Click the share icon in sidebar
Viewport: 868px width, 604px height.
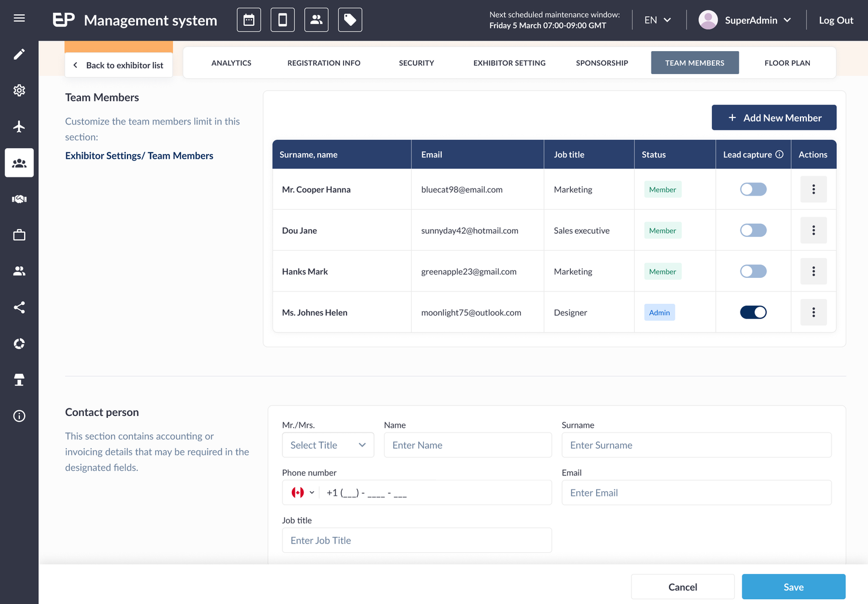19,307
